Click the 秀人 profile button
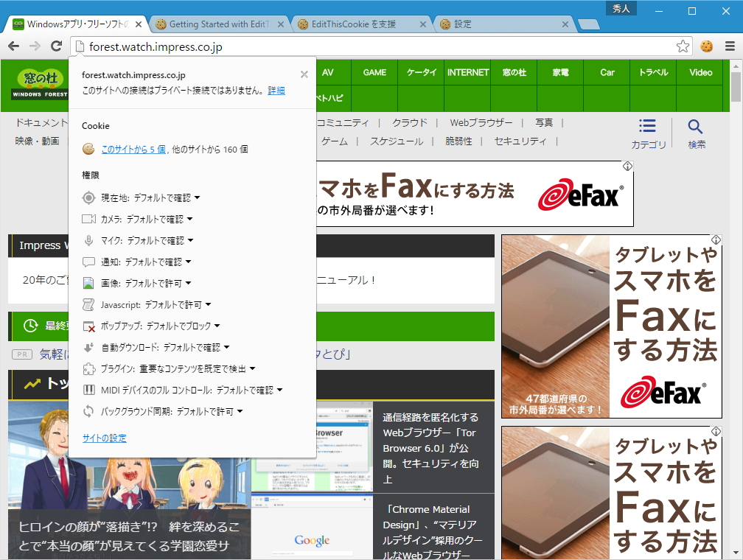This screenshot has height=560, width=743. 621,9
